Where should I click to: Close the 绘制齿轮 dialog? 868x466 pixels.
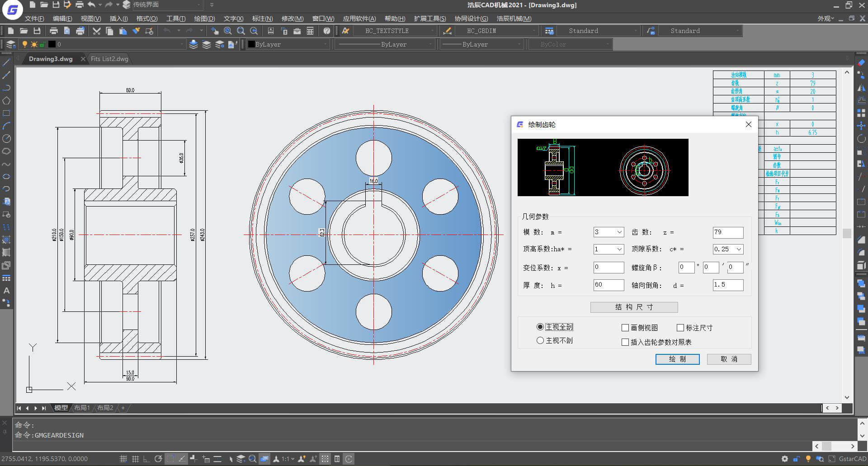748,124
